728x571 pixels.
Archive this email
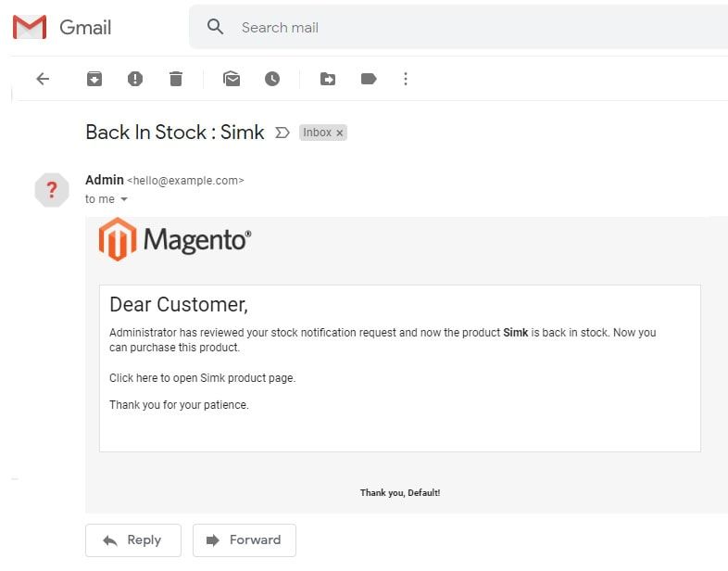pos(94,79)
